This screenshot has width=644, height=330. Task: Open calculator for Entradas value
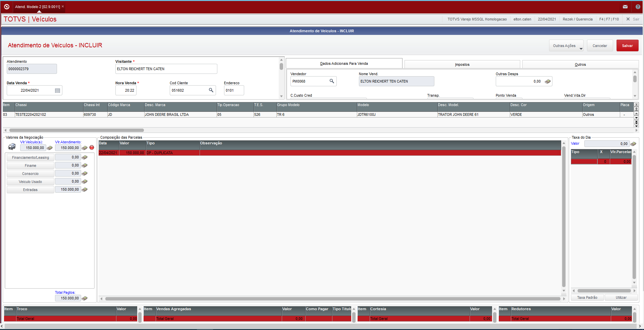point(85,189)
